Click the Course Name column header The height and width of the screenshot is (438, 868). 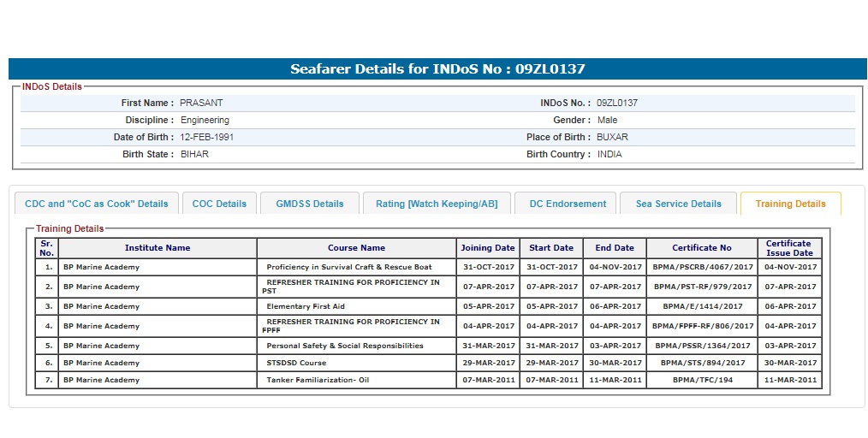click(356, 248)
